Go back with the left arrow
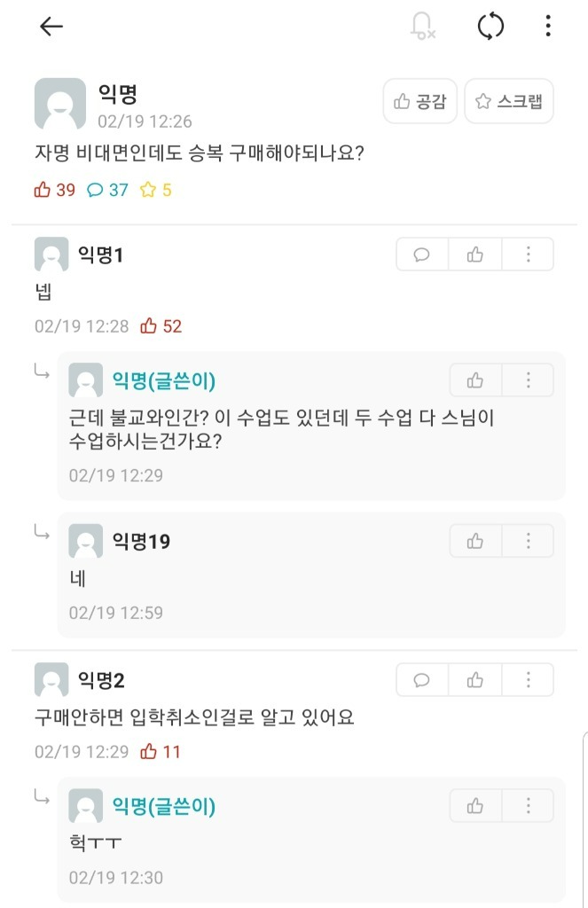 tap(51, 26)
